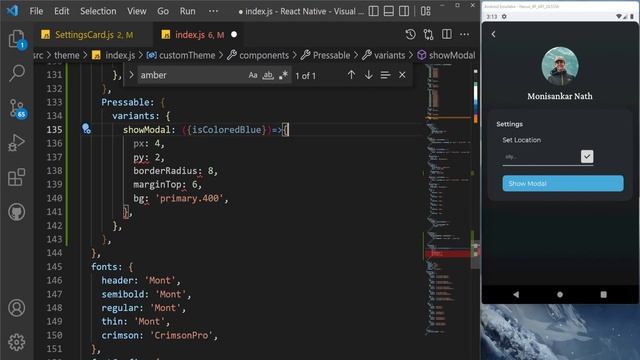Open the file timeline history icon
The width and height of the screenshot is (640, 360).
(x=411, y=35)
